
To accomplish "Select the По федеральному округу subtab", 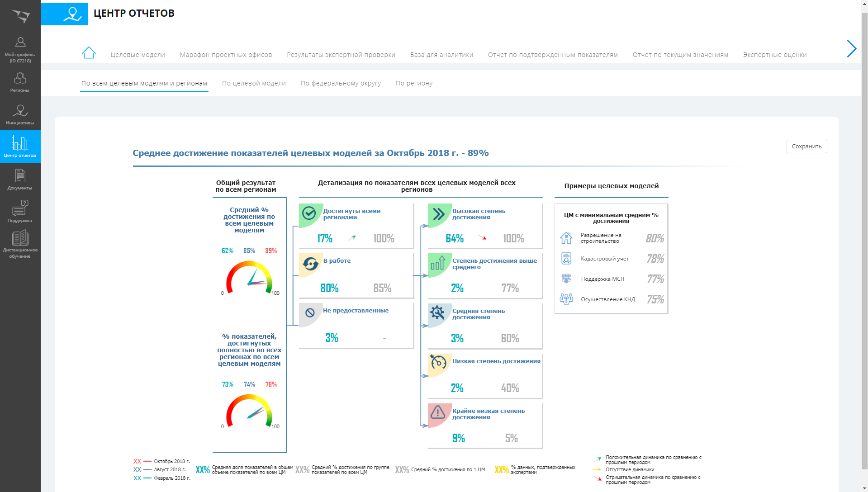I will point(341,83).
